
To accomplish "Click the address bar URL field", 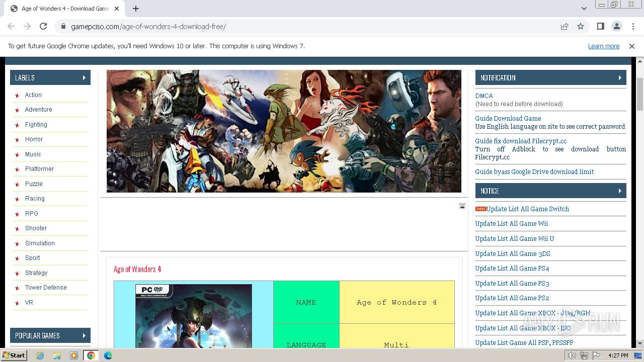I will (312, 26).
